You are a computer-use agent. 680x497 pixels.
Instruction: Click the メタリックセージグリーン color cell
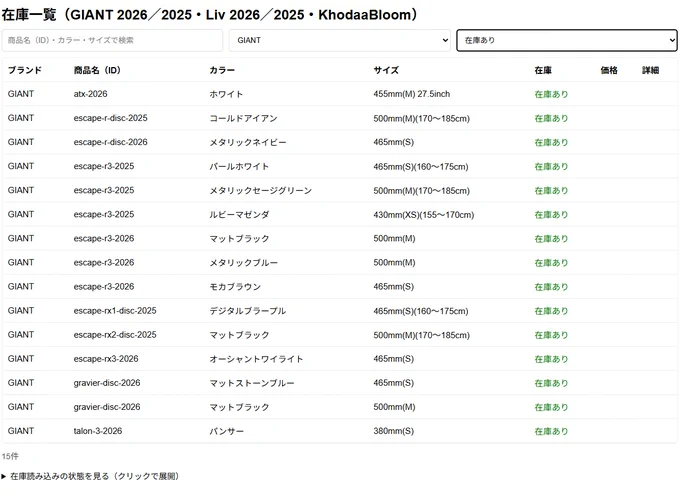pos(261,190)
